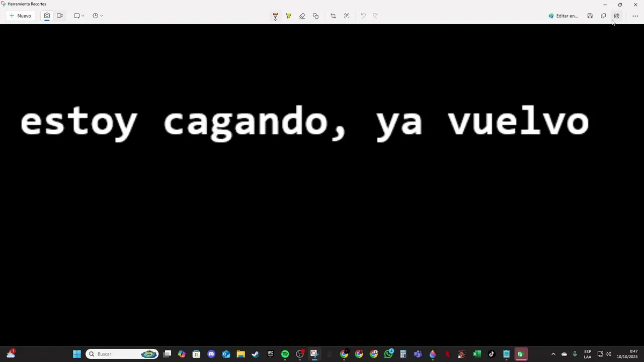Click the microphone tray icon
The width and height of the screenshot is (644, 362).
pyautogui.click(x=575, y=354)
